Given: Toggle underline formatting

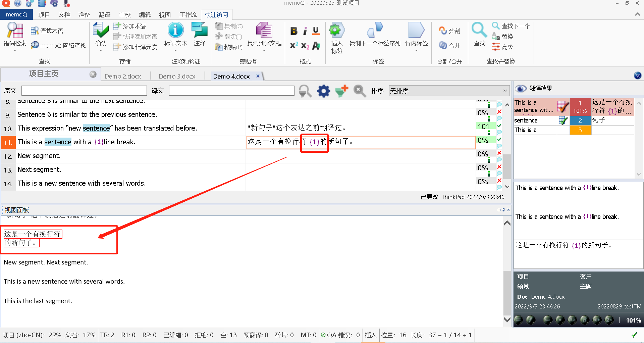Looking at the screenshot, I should (x=316, y=31).
